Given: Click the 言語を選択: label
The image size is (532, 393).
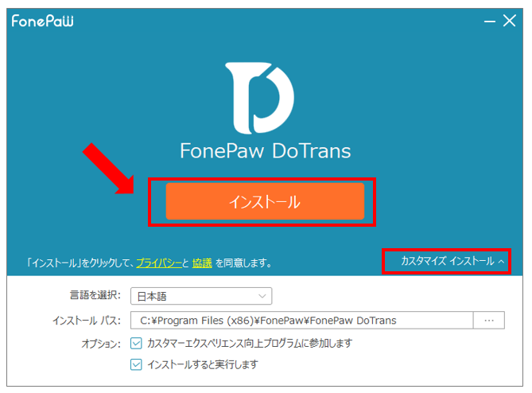Looking at the screenshot, I should [95, 295].
